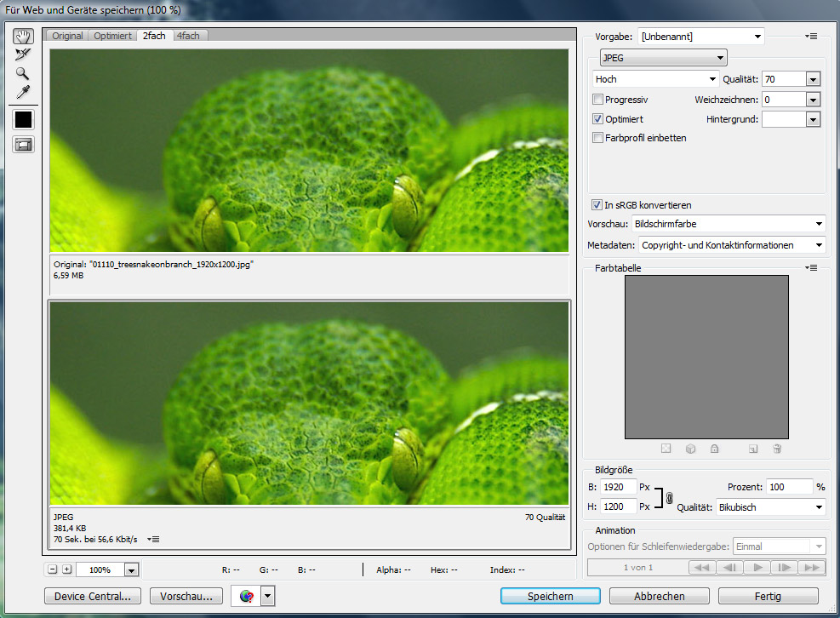This screenshot has height=618, width=840.
Task: Open the Metadaten dropdown
Action: click(732, 245)
